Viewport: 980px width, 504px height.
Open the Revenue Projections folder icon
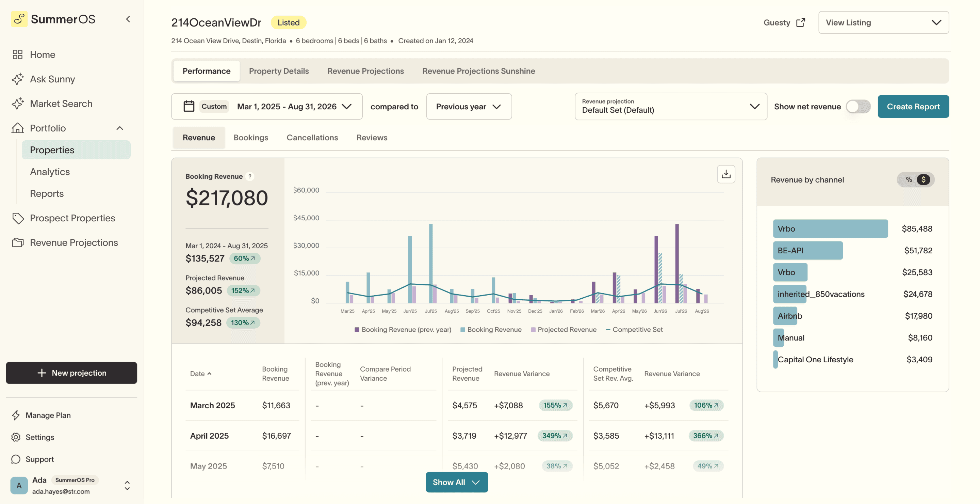[x=17, y=242]
